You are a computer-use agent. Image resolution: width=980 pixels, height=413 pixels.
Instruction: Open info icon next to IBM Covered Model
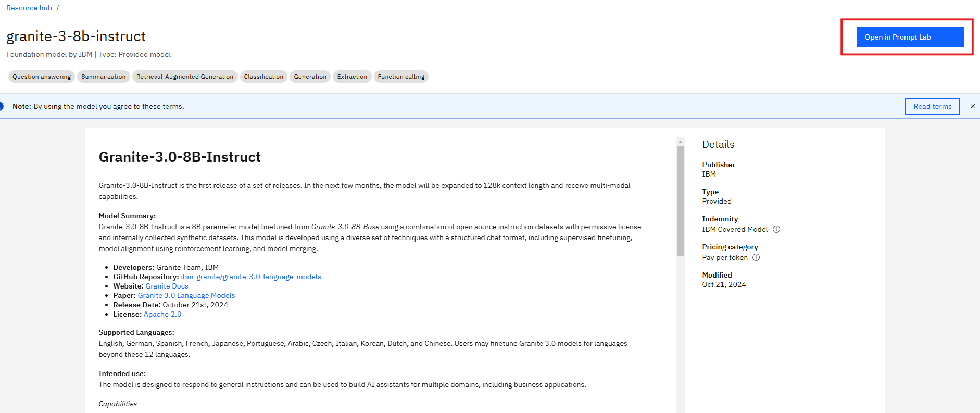coord(776,229)
